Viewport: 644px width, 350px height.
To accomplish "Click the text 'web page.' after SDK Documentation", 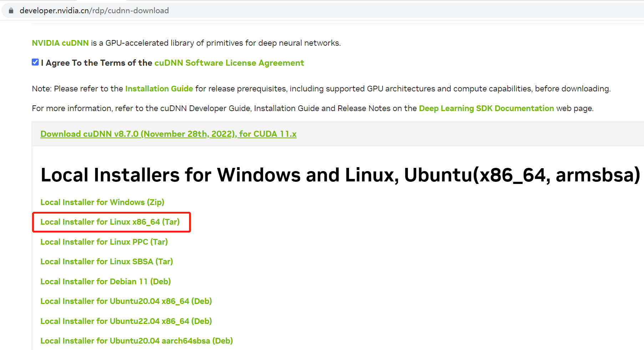I will coord(575,108).
